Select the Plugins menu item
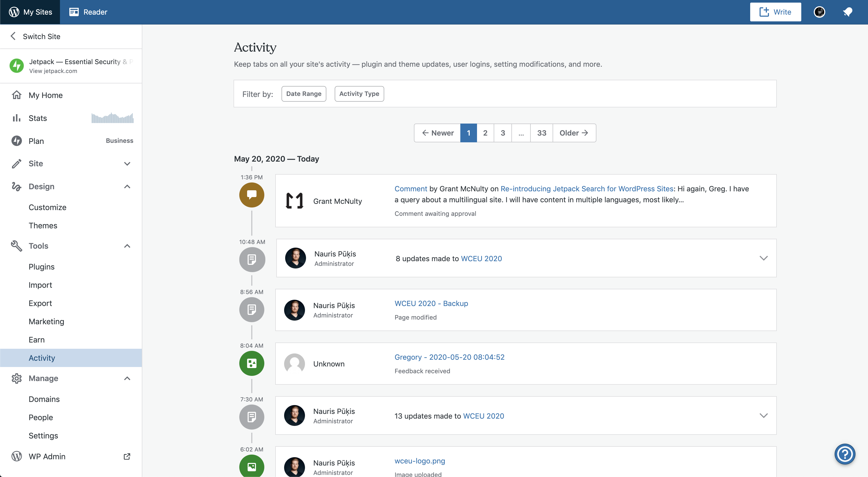Screen dimensions: 868x477 (42, 267)
